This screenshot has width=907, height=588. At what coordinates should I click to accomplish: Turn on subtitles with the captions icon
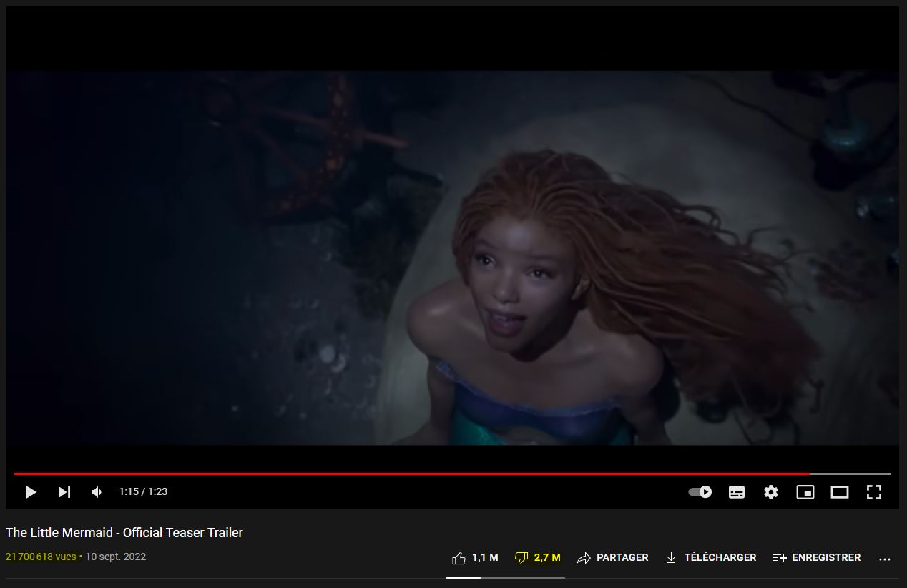tap(737, 492)
